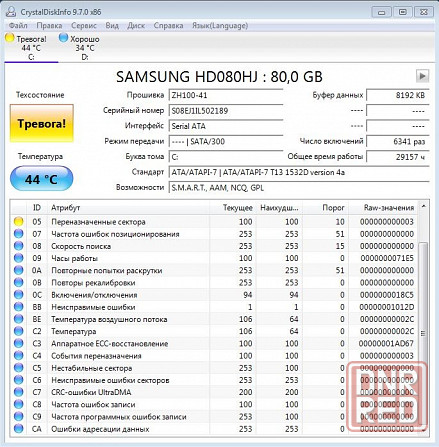The image size is (439, 447).
Task: Click the Режим передачи field SATA/300
Action: click(226, 141)
